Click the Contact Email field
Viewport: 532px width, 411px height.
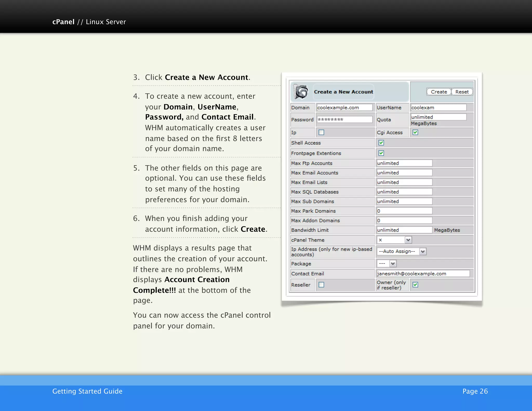point(423,274)
